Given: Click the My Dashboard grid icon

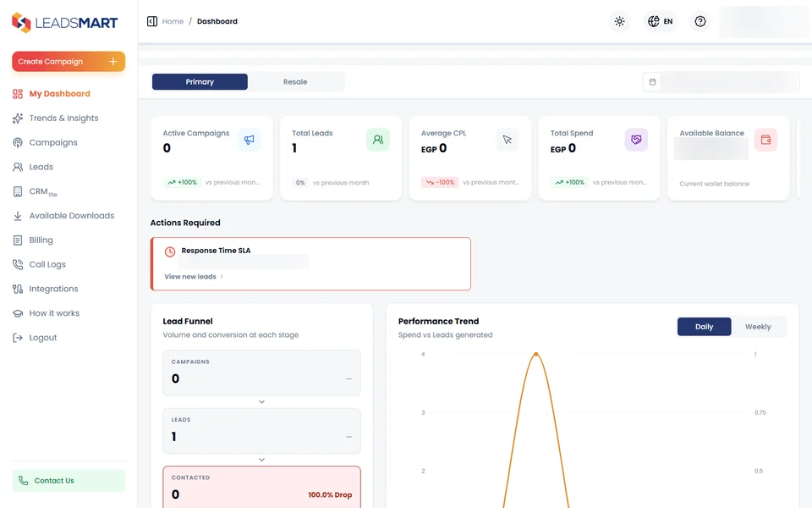Looking at the screenshot, I should (18, 94).
